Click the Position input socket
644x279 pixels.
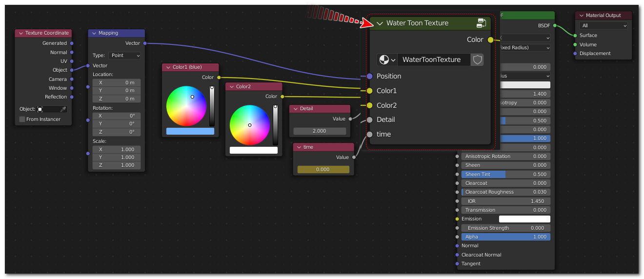tap(369, 76)
